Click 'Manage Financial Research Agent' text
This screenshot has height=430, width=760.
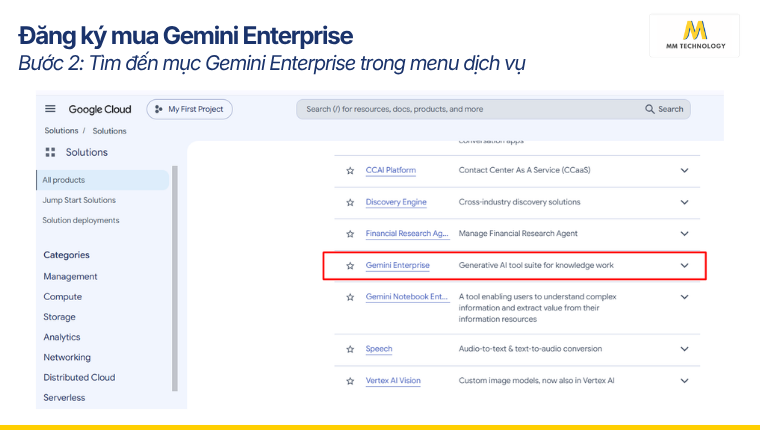click(518, 234)
